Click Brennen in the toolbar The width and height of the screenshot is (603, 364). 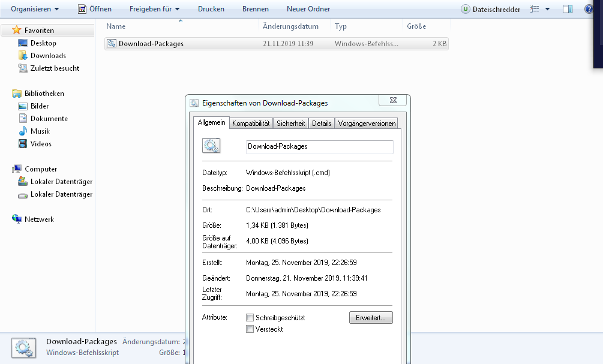(256, 9)
